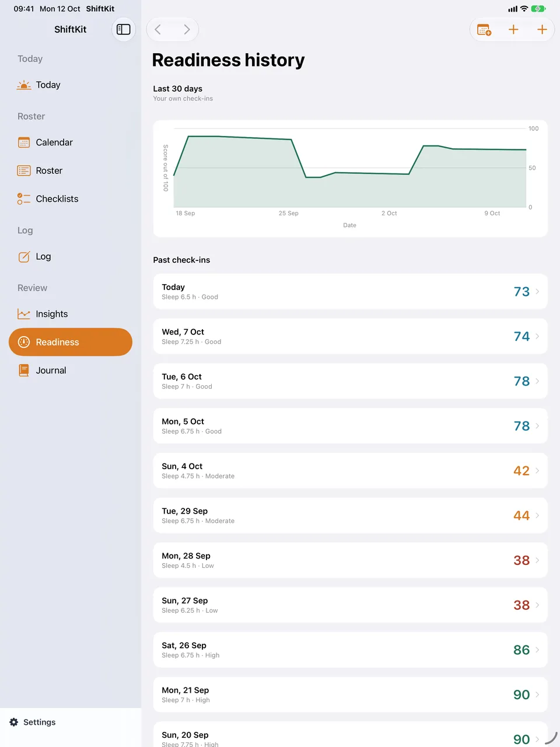Check the Wi-Fi status icon
Screen dimensions: 560x747
click(524, 9)
